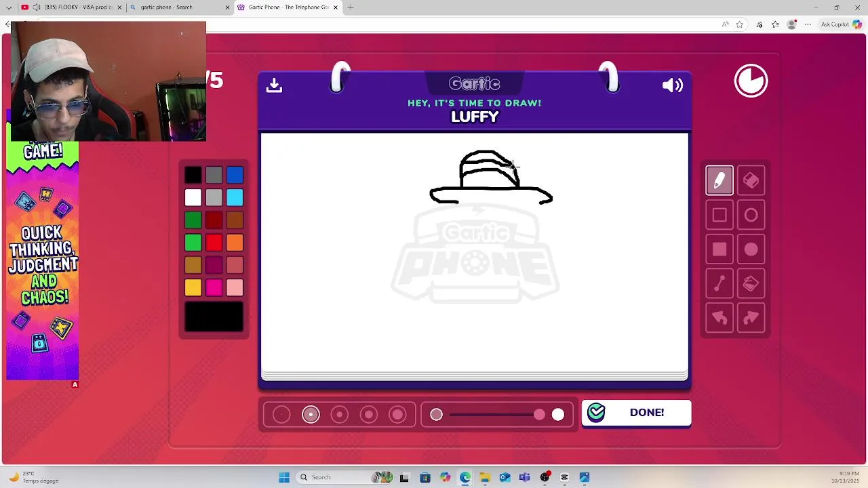
Task: Add this page to favorites star
Action: (x=740, y=24)
